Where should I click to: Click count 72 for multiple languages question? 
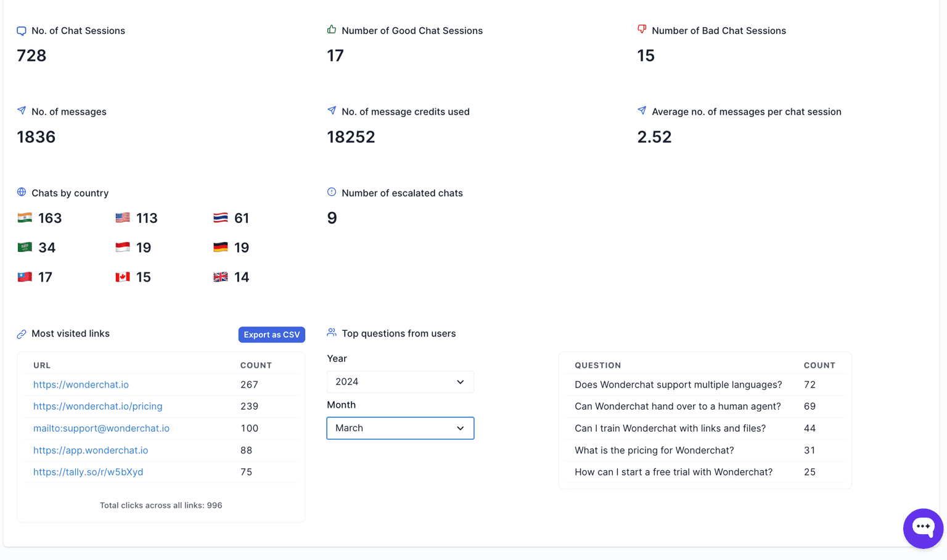[810, 384]
